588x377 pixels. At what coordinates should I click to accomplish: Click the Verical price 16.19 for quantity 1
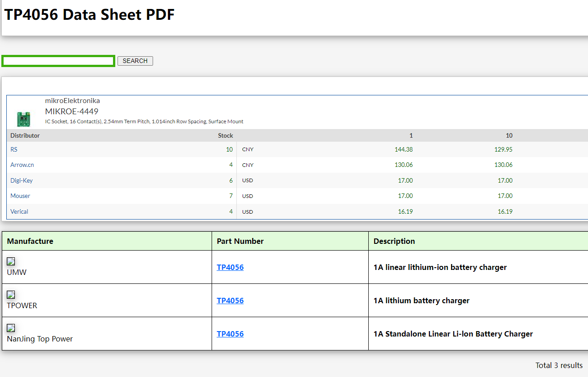(x=405, y=211)
